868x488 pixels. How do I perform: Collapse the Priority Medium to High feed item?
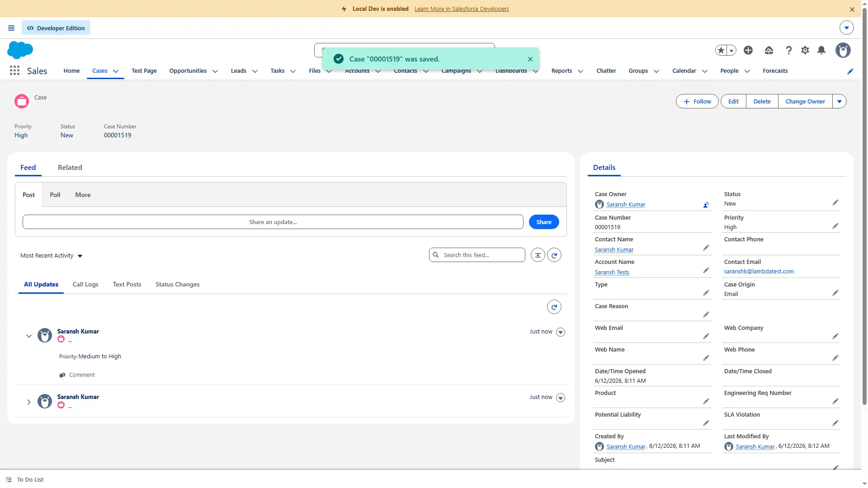point(29,336)
